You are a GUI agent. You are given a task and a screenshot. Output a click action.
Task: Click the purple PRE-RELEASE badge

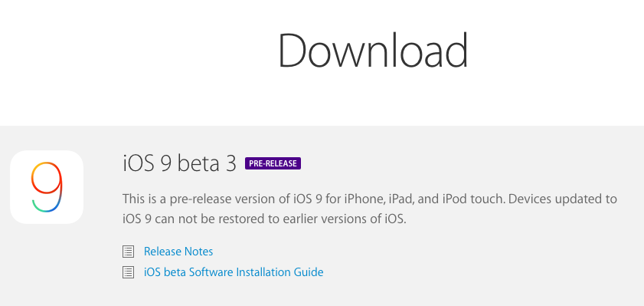point(273,163)
